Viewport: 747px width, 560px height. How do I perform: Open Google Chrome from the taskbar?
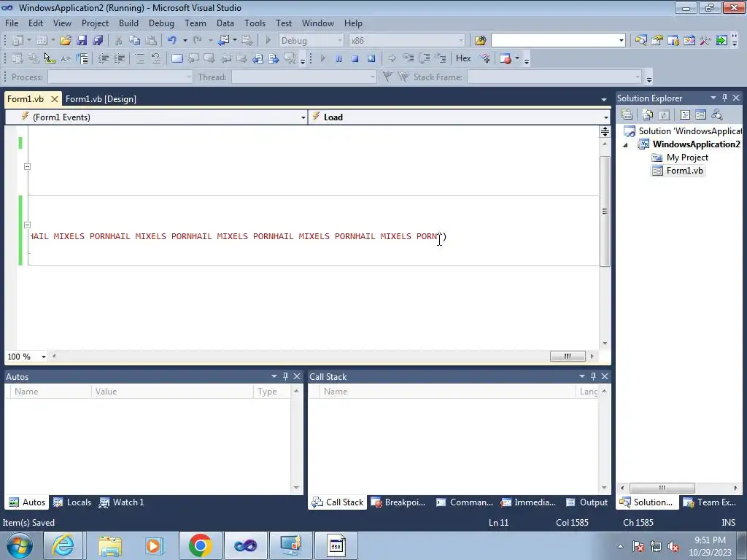point(200,545)
